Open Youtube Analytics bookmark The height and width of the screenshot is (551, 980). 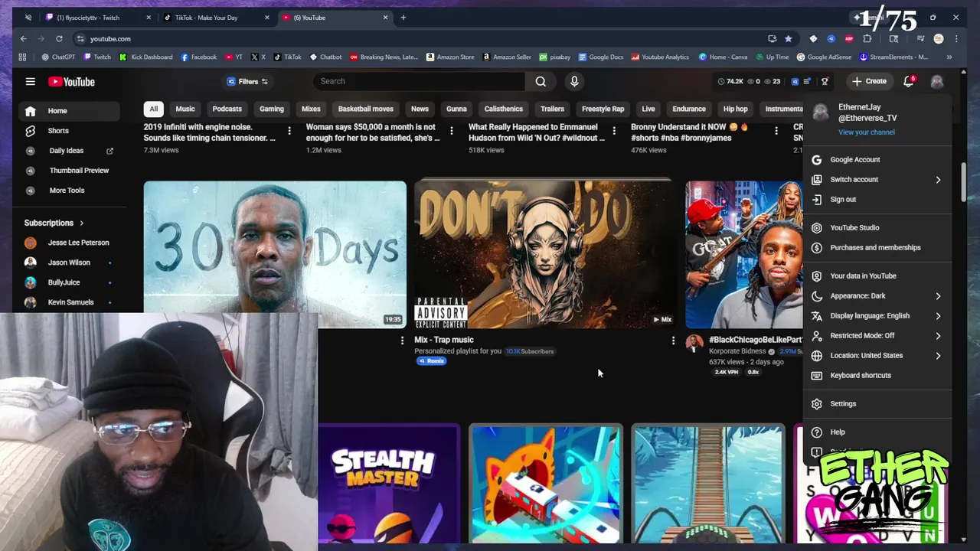660,57
